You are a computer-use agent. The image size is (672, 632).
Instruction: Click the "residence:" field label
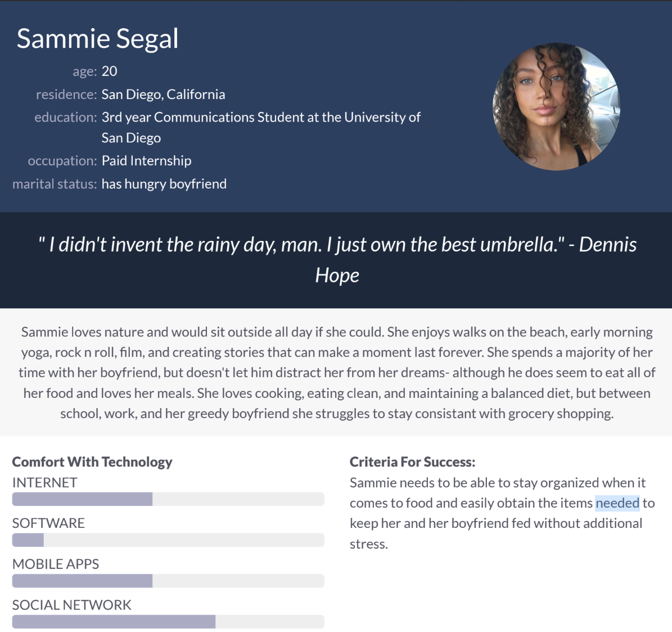click(66, 95)
